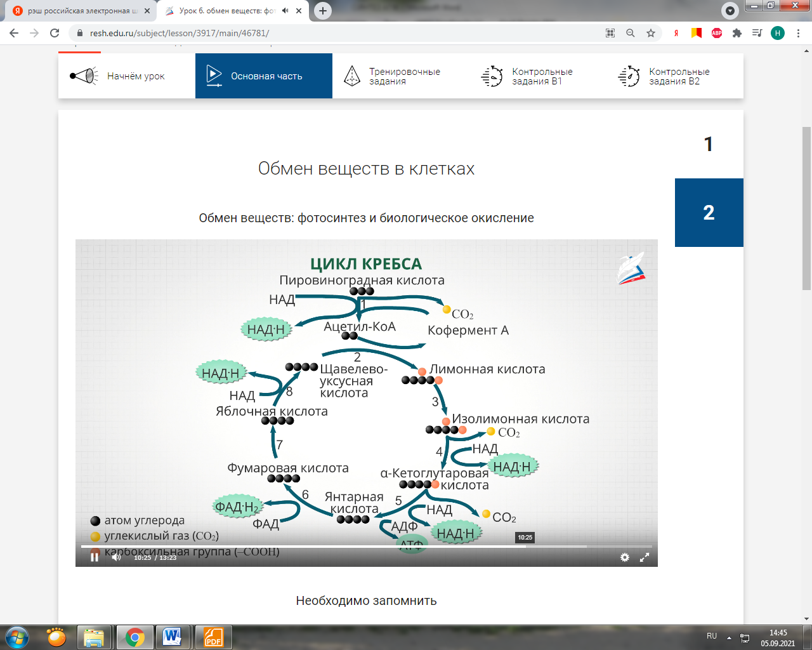Bookmark this page with star icon
The height and width of the screenshot is (650, 812).
[651, 33]
